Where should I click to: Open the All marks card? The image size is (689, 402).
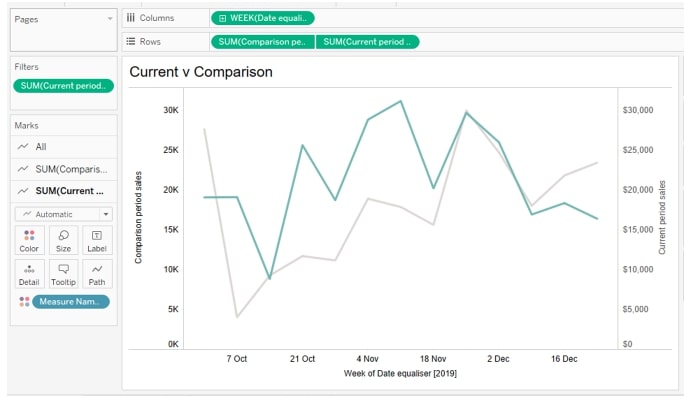click(x=64, y=147)
